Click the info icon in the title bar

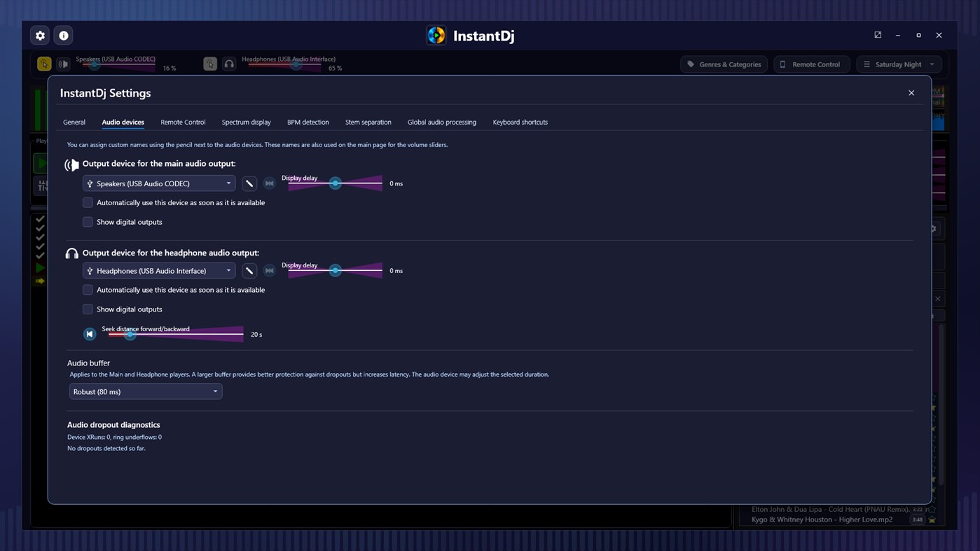(64, 36)
